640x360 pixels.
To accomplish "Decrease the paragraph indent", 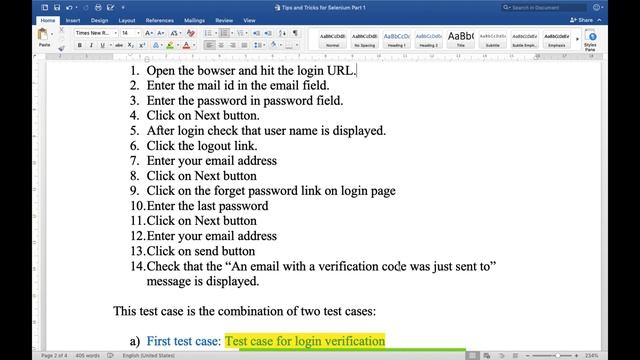I will tap(256, 33).
